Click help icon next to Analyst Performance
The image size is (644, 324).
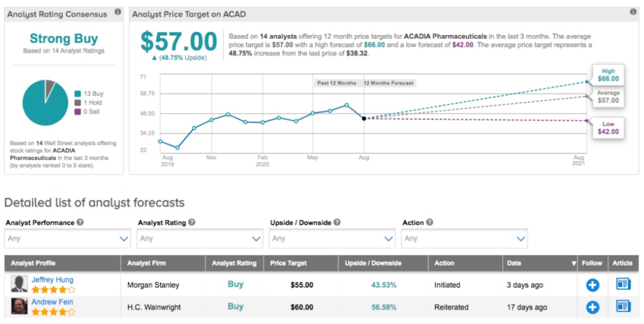click(x=80, y=223)
